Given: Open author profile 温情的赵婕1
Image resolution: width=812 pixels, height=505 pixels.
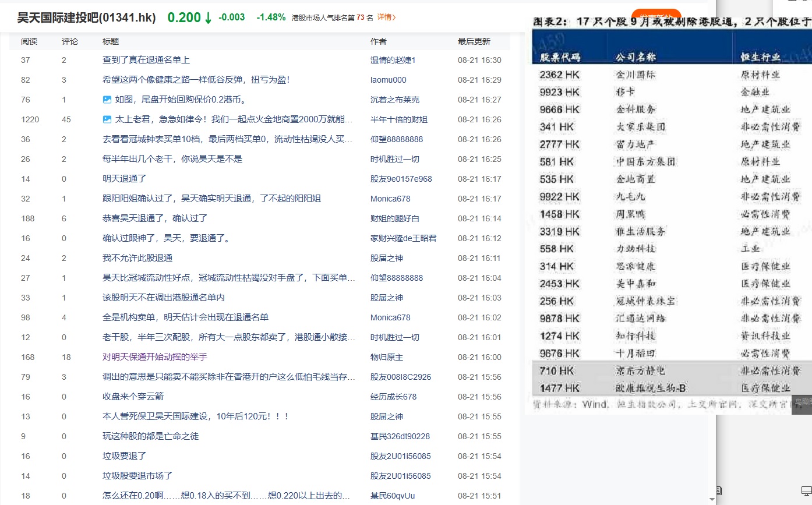Looking at the screenshot, I should point(393,60).
